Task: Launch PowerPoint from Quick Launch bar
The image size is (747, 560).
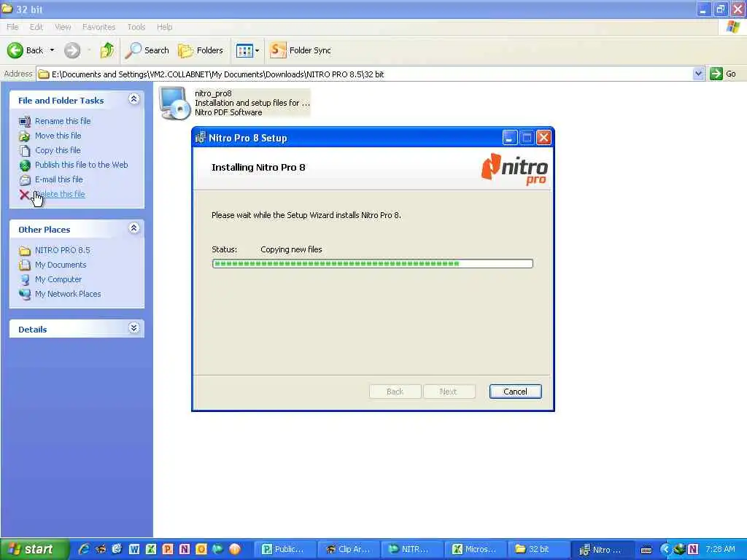Action: [x=168, y=549]
